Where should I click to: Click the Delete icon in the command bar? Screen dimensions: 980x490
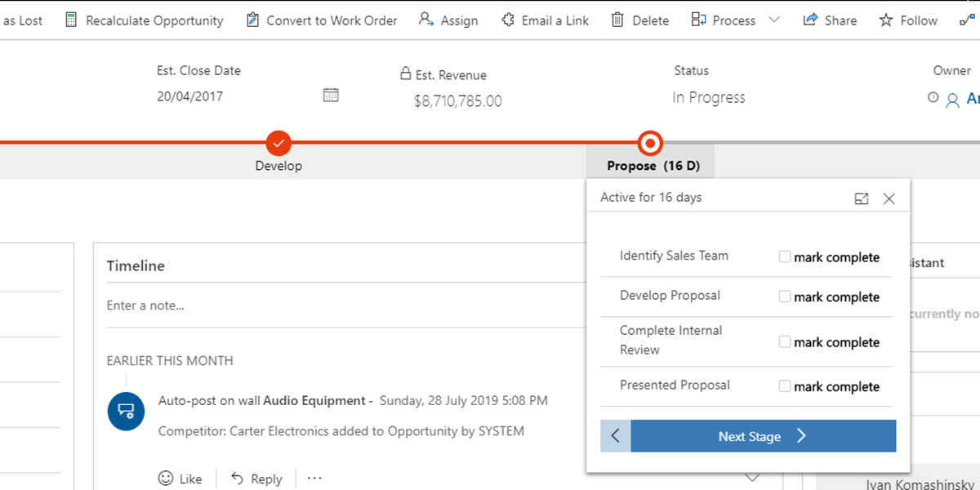[x=617, y=20]
